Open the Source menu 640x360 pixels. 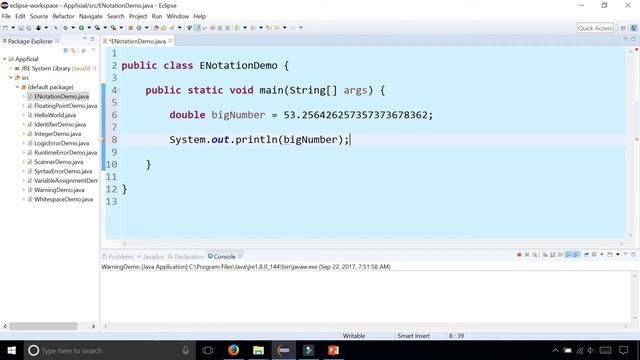click(x=39, y=16)
